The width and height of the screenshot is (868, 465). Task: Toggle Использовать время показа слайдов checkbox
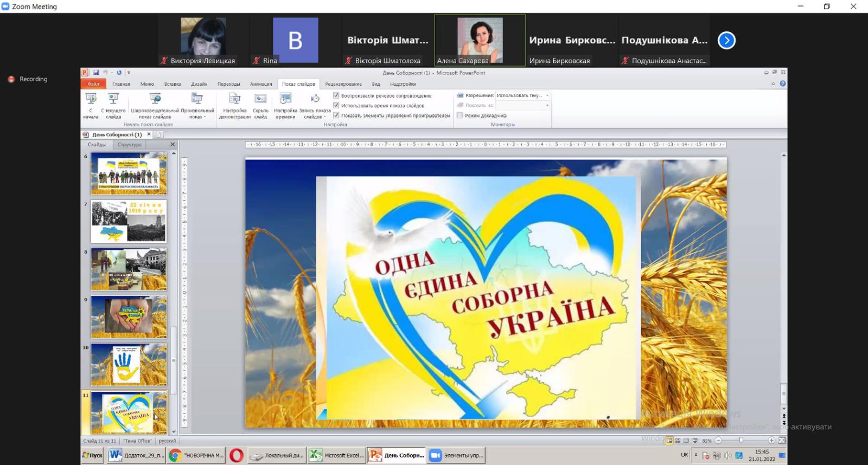tap(336, 106)
